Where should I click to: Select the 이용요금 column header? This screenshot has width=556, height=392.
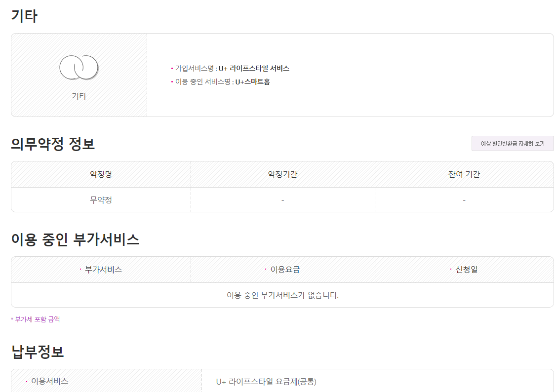[x=285, y=270]
